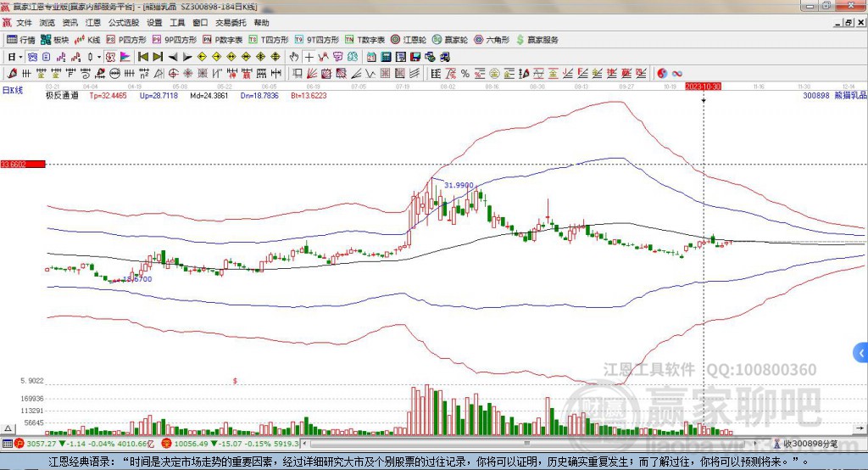Select the hand pan tool
Image resolution: width=868 pixels, height=470 pixels.
[294, 57]
